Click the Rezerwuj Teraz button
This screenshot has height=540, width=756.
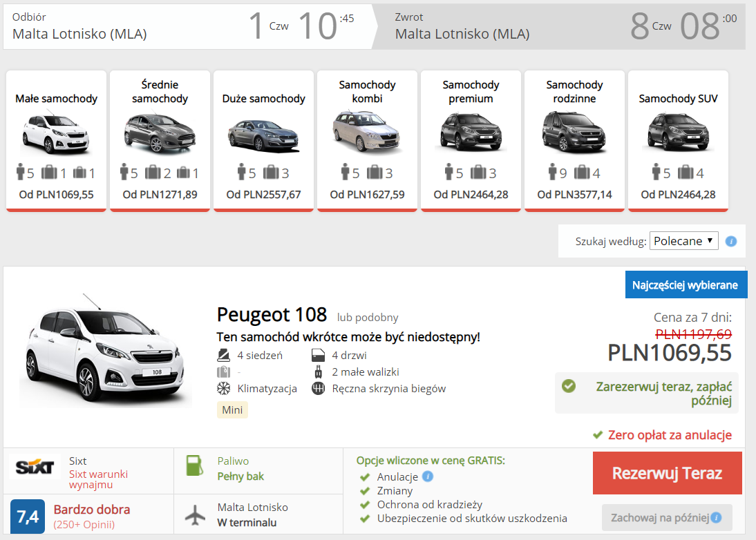click(668, 473)
